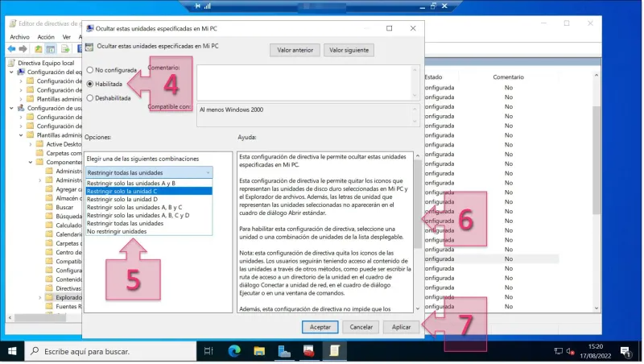Expand the Explorador tree node
Screen dimensions: 644x364
click(39, 297)
